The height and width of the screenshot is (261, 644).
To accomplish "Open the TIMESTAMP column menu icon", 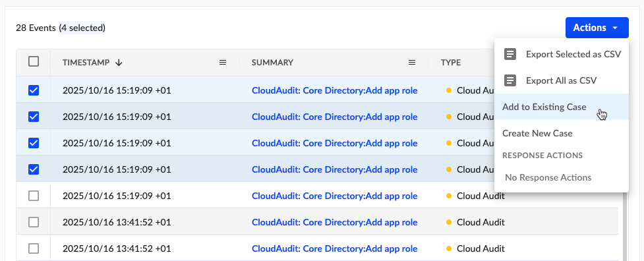I will click(223, 63).
